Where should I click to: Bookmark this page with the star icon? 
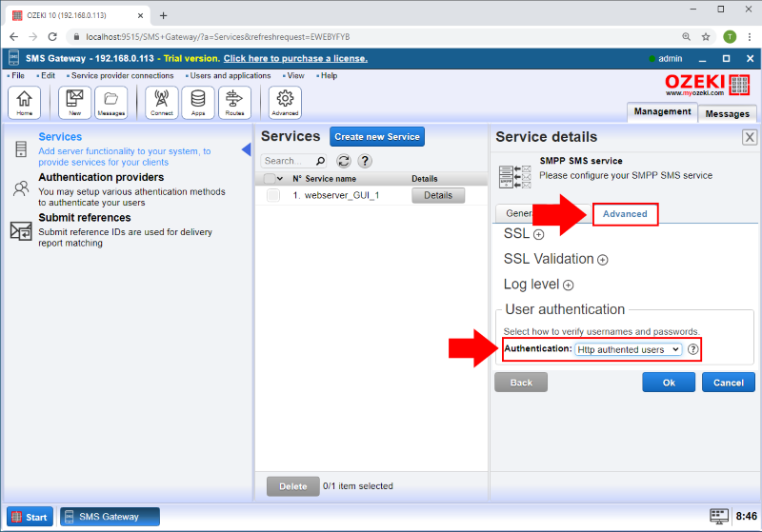[706, 37]
